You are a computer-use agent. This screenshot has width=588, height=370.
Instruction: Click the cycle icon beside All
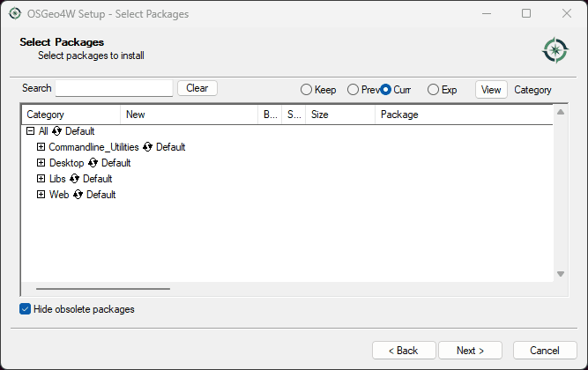(x=56, y=131)
